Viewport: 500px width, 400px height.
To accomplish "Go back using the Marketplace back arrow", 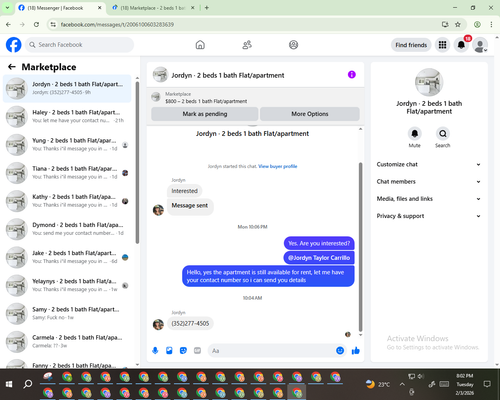I will 12,67.
